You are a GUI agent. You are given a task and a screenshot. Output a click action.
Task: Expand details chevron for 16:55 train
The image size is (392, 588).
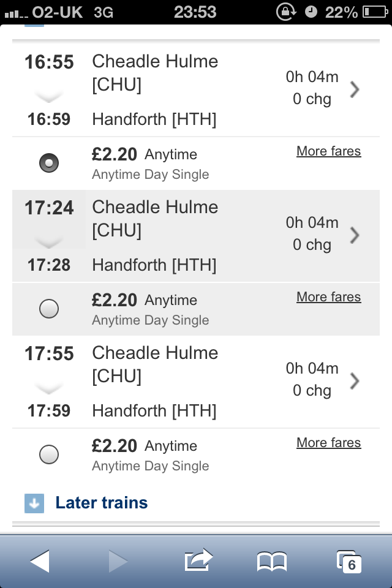pos(354,90)
